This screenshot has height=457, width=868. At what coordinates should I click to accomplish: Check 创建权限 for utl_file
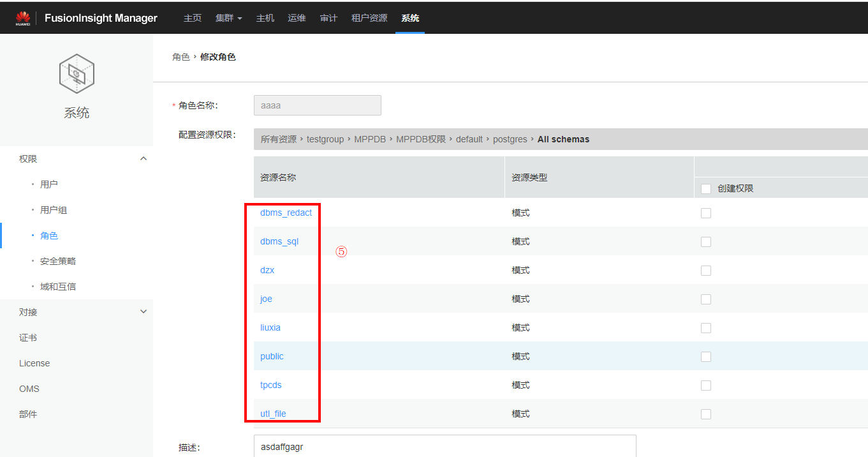pyautogui.click(x=706, y=414)
